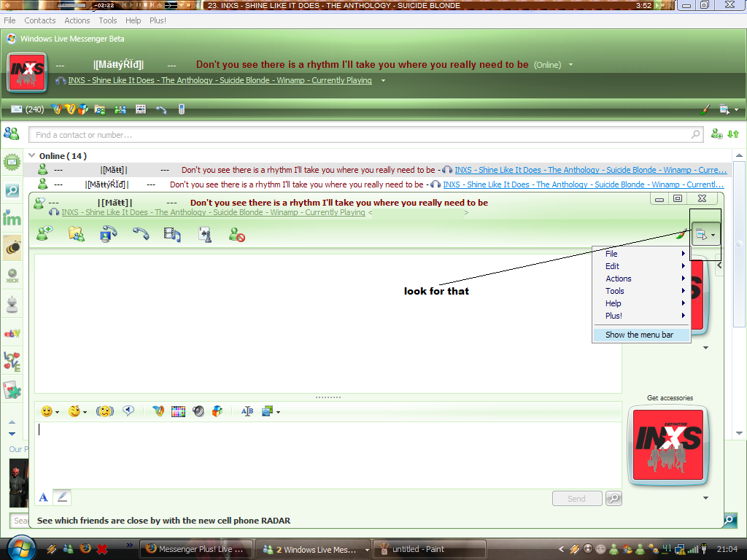Expand the online status dropdown arrow
Screen dimensions: 747x560
(x=570, y=65)
